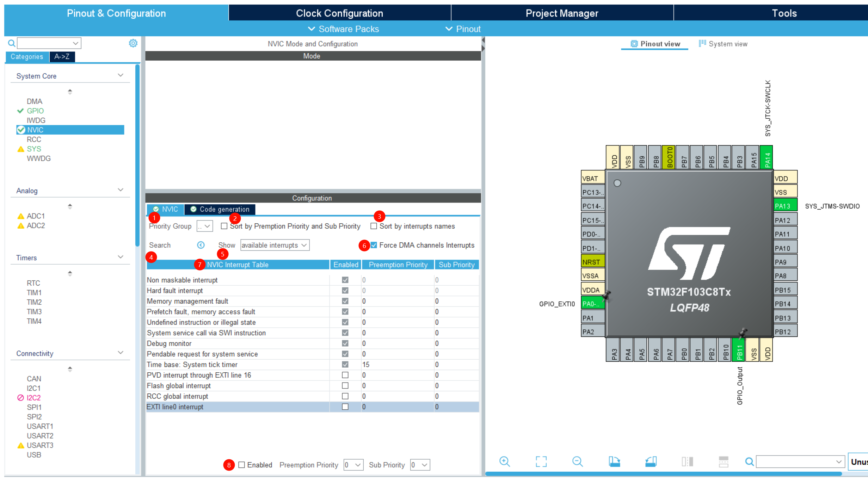The width and height of the screenshot is (868, 478).
Task: Click the rotate chip counter-clockwise icon
Action: pos(651,461)
